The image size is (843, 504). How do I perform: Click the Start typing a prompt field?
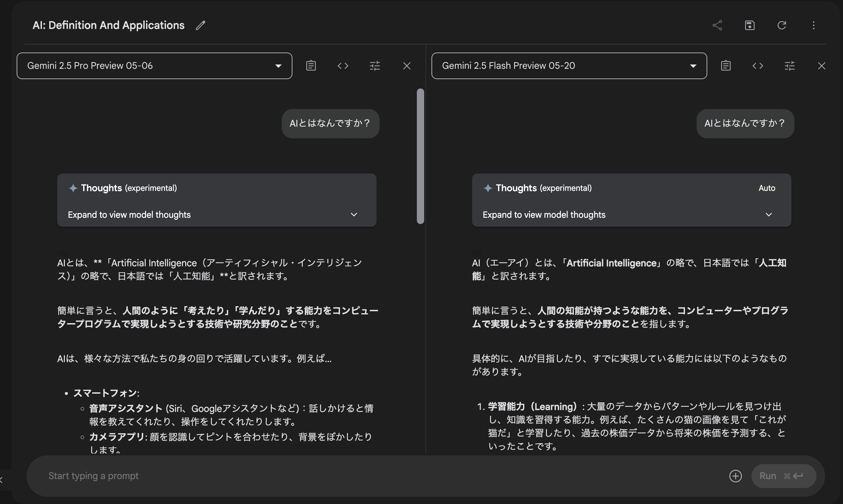pos(374,476)
